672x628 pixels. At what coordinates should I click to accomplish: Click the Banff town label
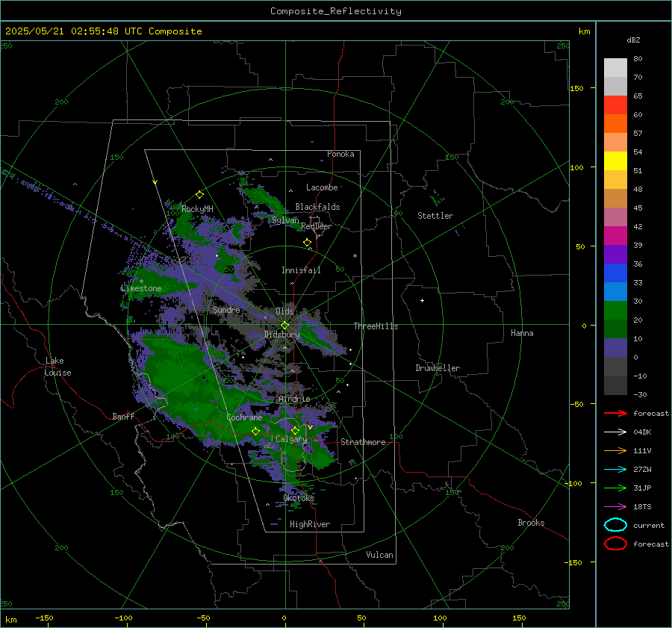coord(123,417)
